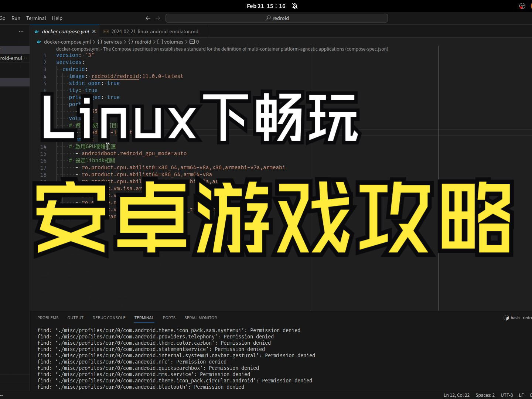The height and width of the screenshot is (399, 532).
Task: Click terminal line about com.android.bluetooth
Action: click(x=141, y=387)
